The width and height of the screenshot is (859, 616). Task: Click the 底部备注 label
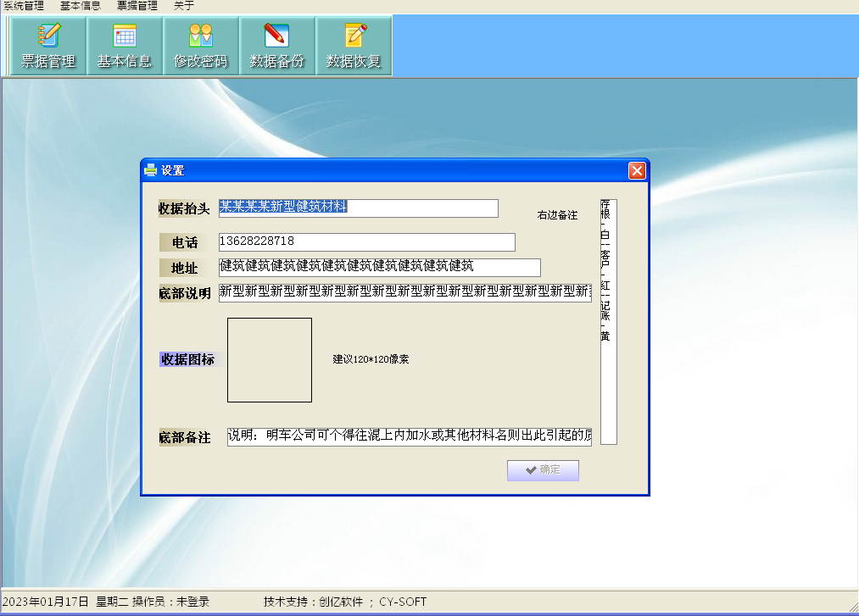point(185,437)
